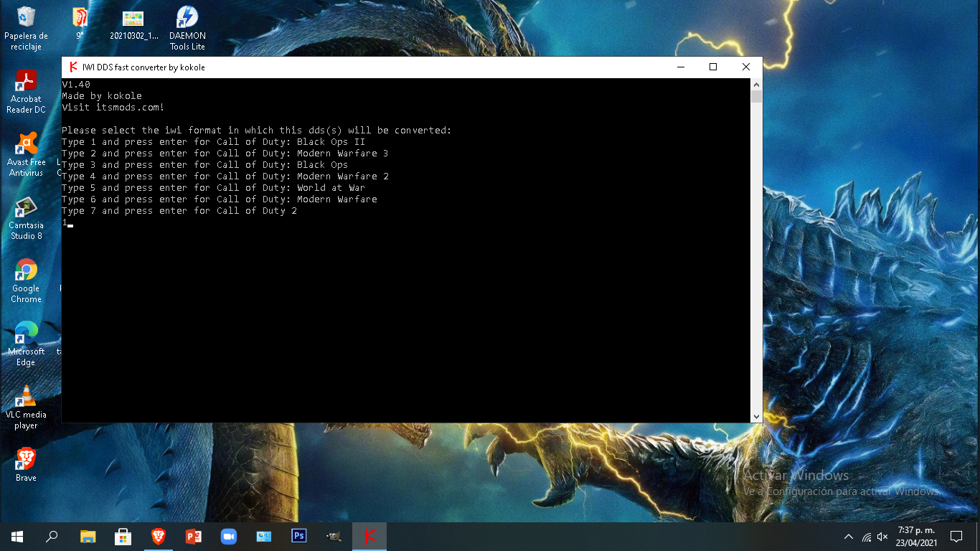Click the red K icon in the converter title bar
Screen dimensions: 980x551
point(72,67)
